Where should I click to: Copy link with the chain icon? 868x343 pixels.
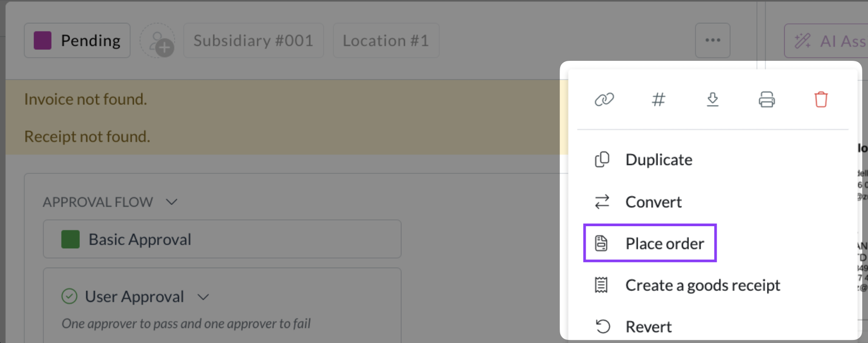tap(604, 99)
